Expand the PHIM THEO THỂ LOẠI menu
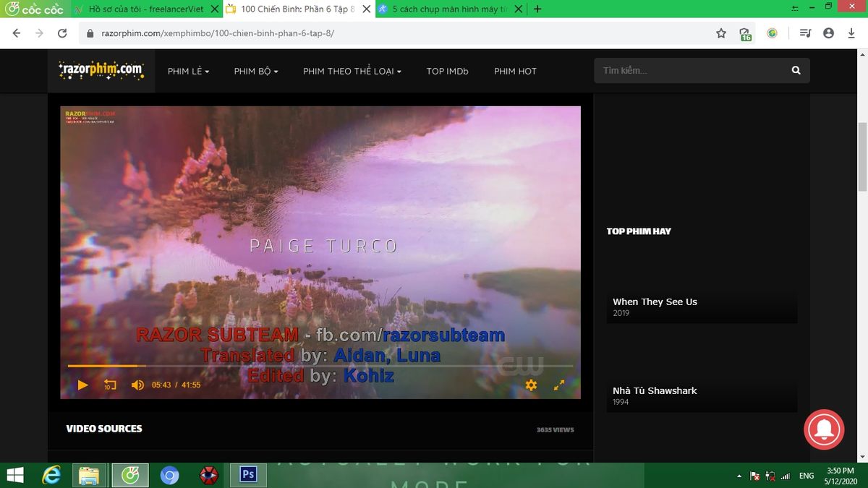The image size is (868, 488). [x=352, y=71]
